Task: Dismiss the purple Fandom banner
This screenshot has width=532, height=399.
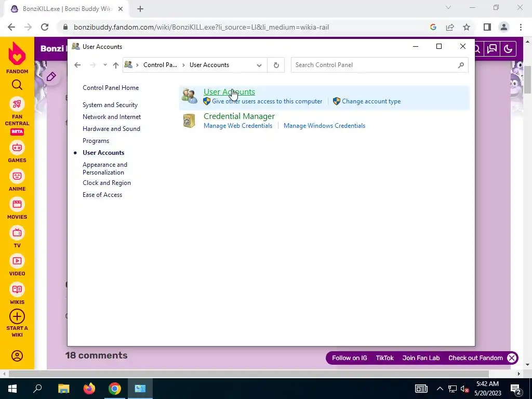Action: [x=512, y=358]
